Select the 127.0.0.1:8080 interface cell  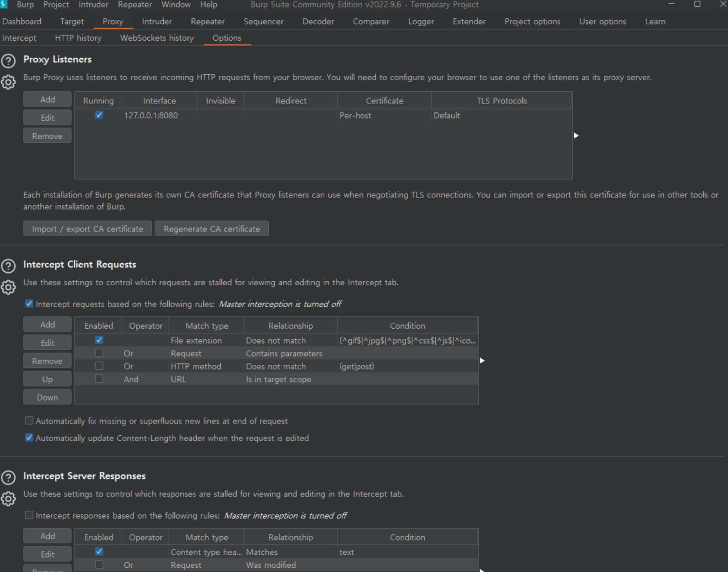coord(159,115)
